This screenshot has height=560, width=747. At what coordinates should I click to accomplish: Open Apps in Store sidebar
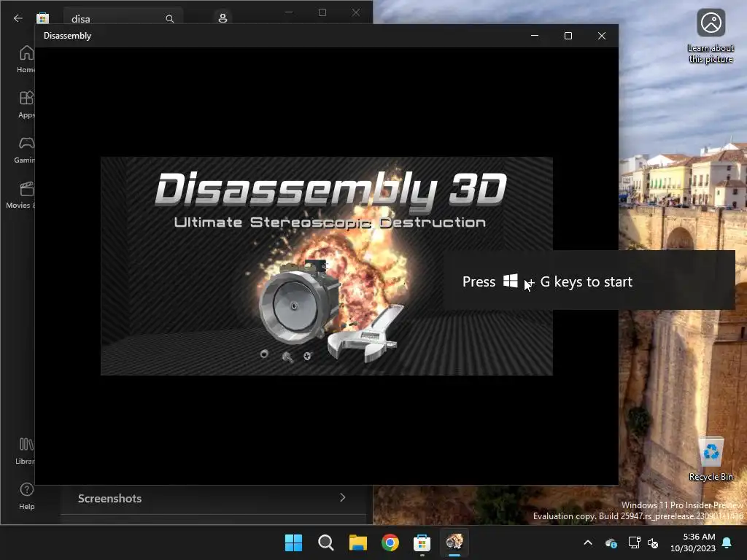click(26, 104)
